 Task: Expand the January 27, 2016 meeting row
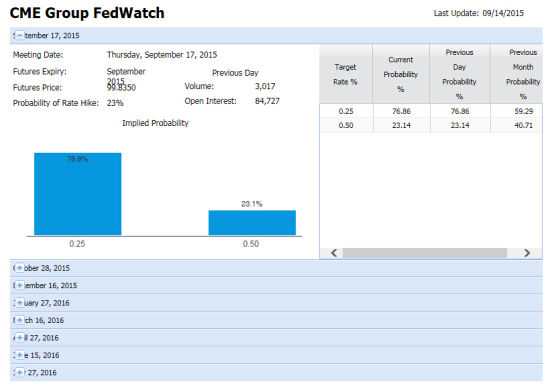[x=20, y=303]
